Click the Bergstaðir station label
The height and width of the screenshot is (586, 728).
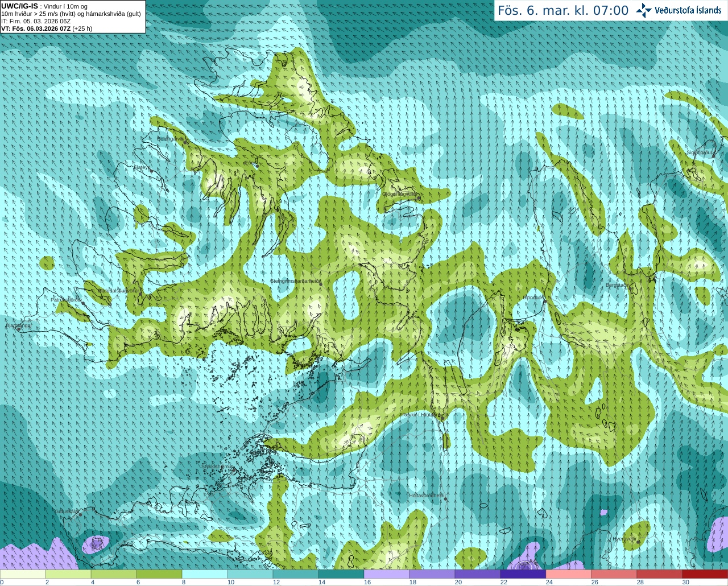[617, 285]
